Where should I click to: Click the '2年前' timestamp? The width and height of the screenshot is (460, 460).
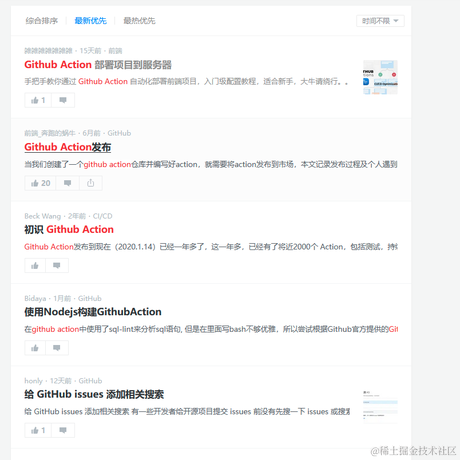77,216
